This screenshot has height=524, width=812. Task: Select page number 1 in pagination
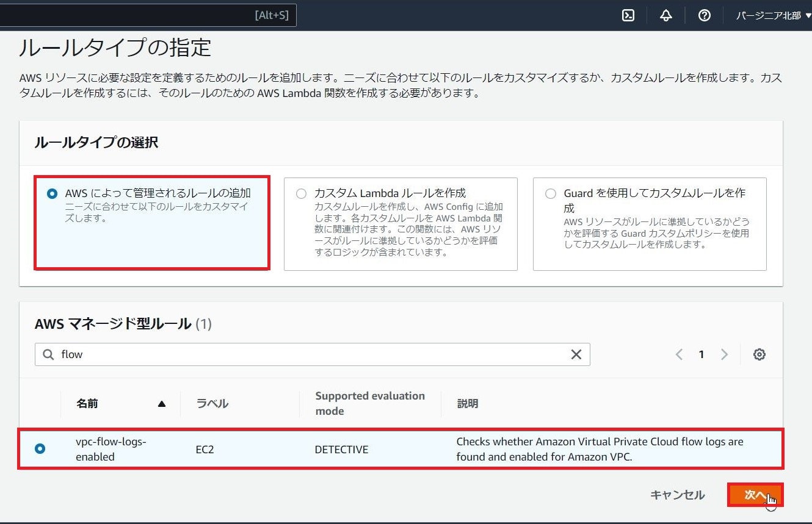[x=701, y=354]
